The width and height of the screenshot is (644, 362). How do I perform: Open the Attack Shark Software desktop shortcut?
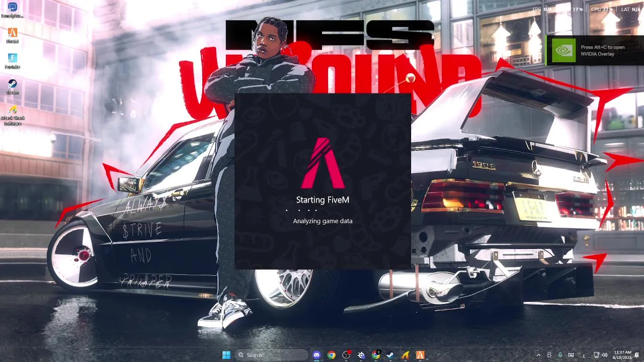pyautogui.click(x=13, y=116)
